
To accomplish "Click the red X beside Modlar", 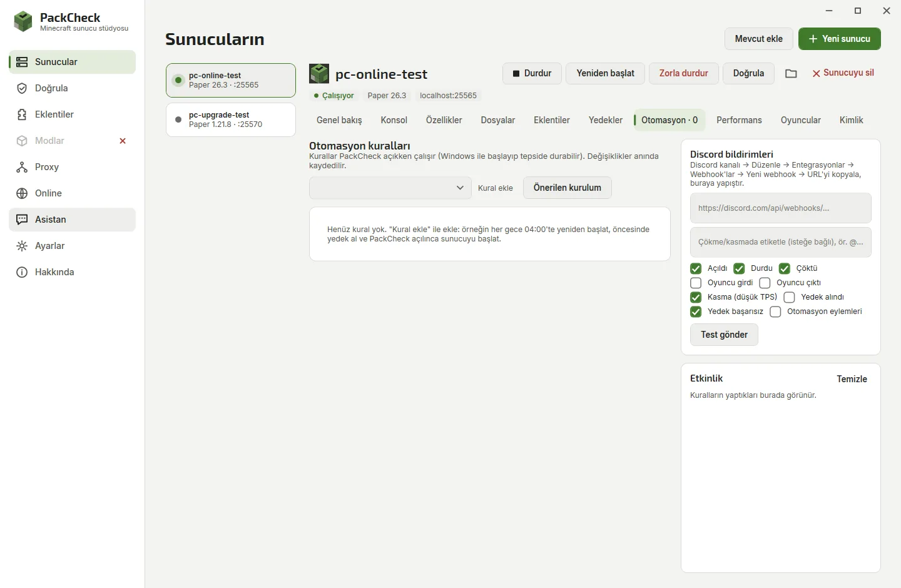I will 123,141.
